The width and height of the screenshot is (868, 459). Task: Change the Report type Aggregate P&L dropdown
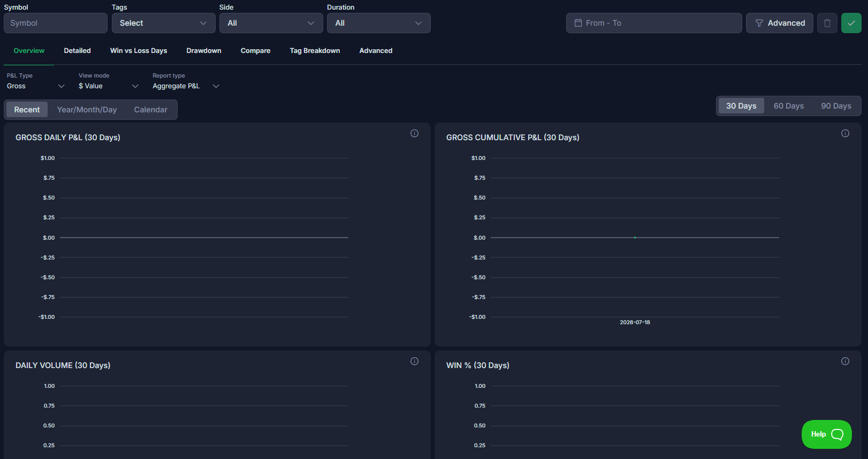[186, 86]
